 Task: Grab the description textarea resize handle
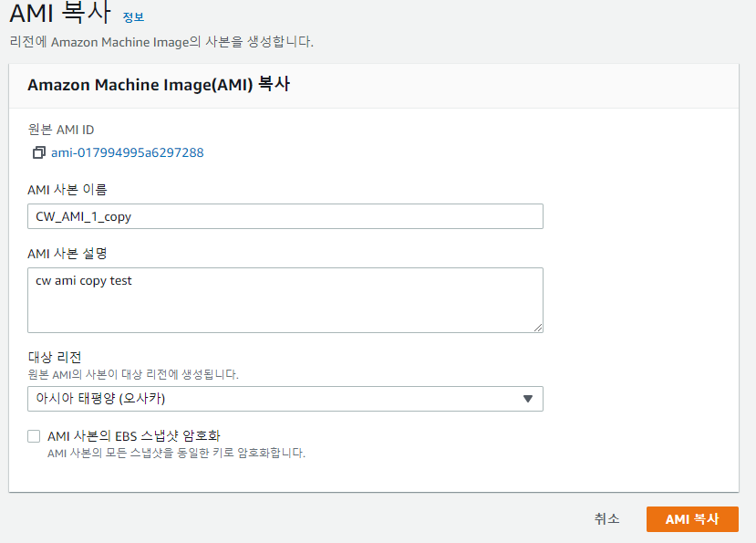coord(538,328)
